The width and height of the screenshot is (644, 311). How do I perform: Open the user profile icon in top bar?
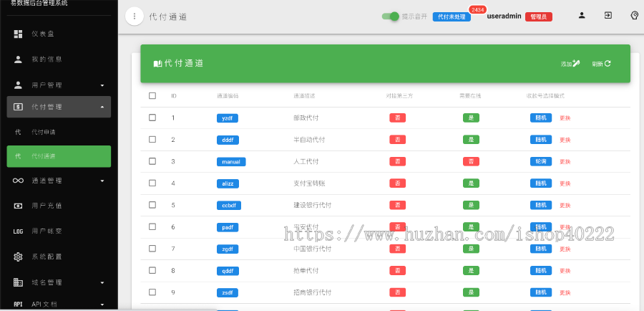tap(582, 15)
